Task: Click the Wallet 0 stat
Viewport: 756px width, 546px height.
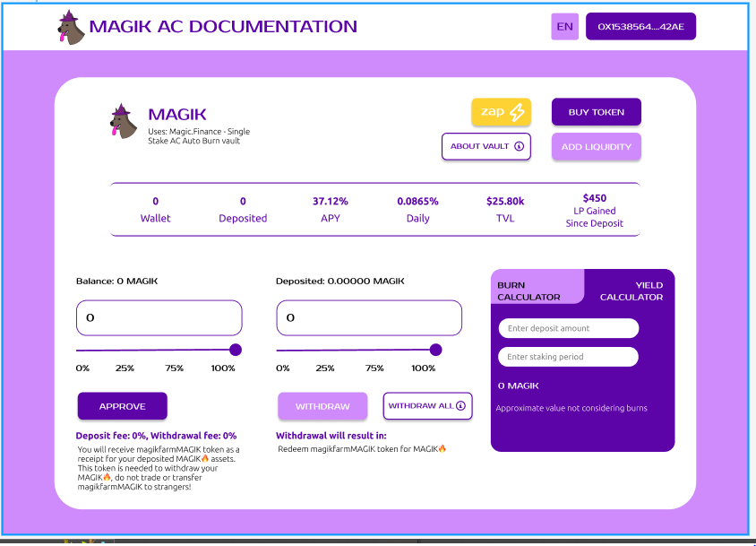Action: pyautogui.click(x=155, y=210)
